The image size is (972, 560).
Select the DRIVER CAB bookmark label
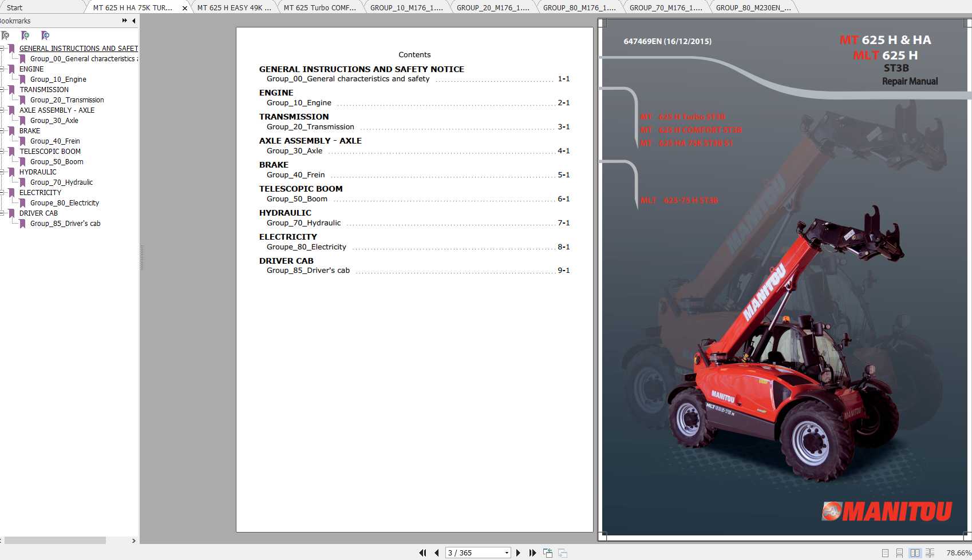click(x=38, y=213)
